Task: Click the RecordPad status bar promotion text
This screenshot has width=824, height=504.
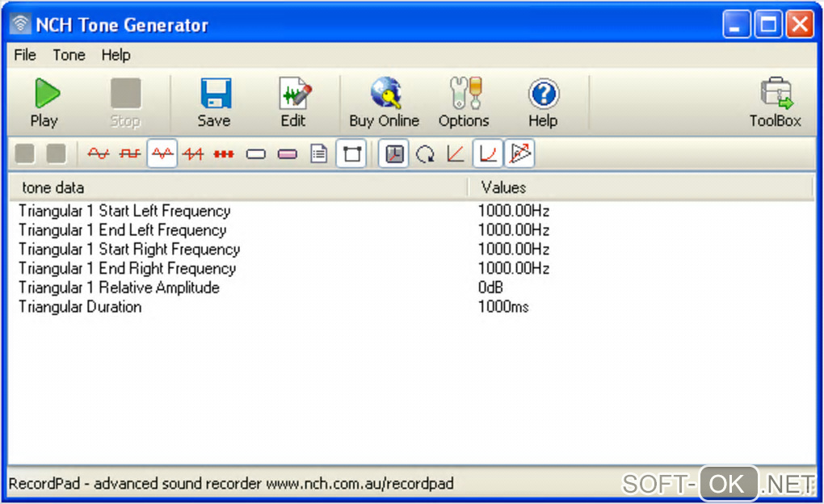Action: click(x=231, y=484)
